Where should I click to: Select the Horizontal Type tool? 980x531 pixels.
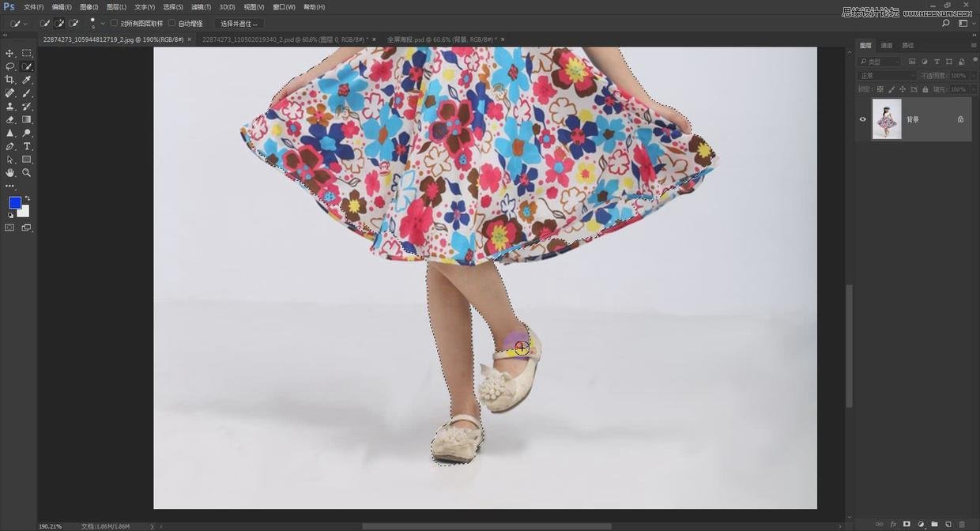click(27, 146)
